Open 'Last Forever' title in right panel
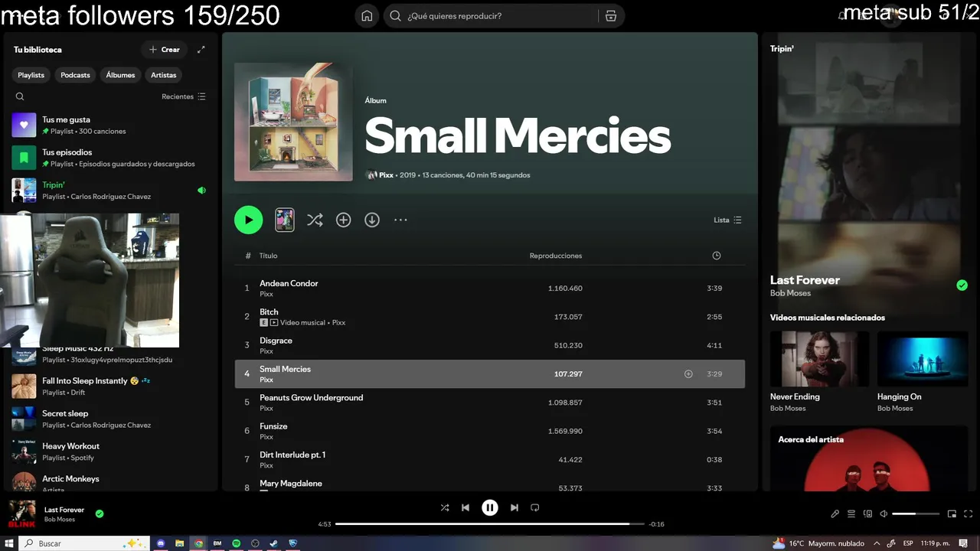980x551 pixels. [x=805, y=280]
